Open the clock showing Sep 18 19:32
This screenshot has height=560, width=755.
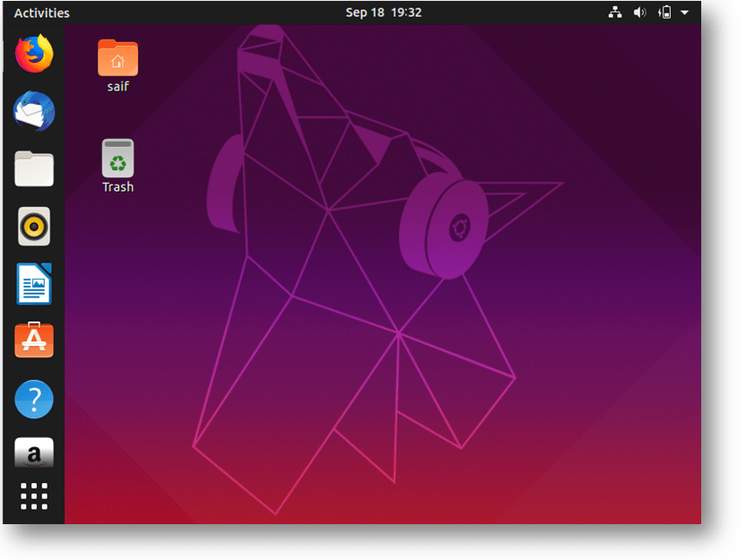tap(383, 13)
